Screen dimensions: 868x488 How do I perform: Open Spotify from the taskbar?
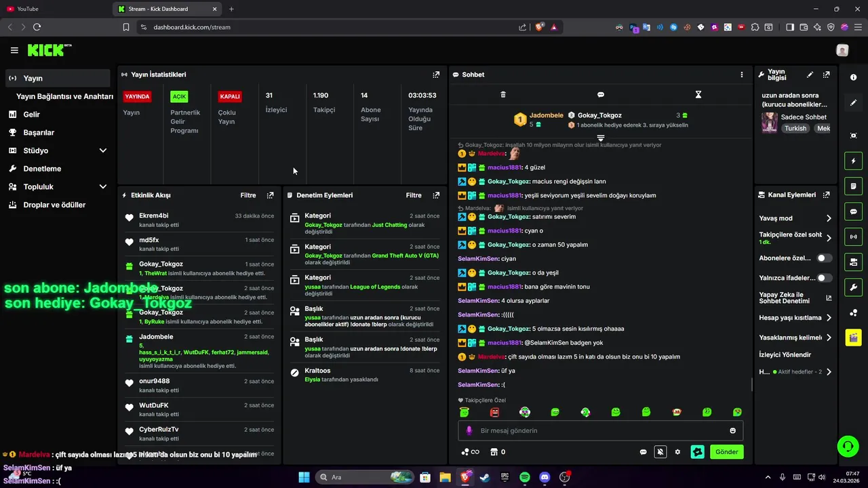click(525, 477)
